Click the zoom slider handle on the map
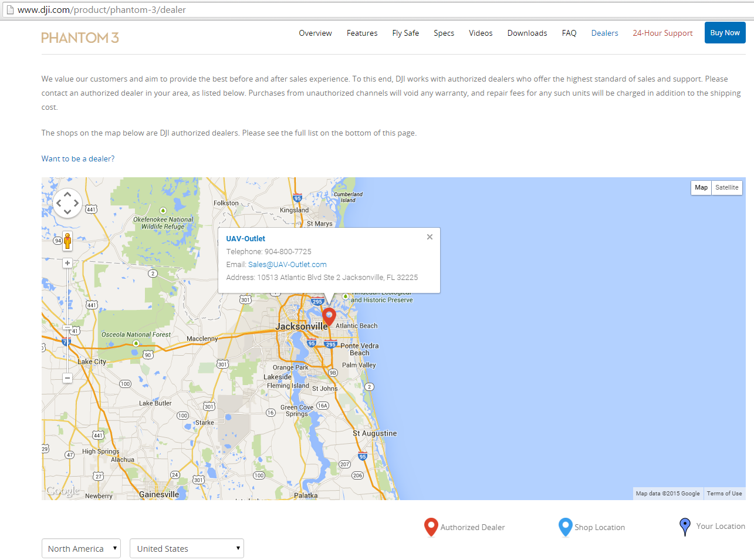The image size is (754, 560). coord(67,328)
